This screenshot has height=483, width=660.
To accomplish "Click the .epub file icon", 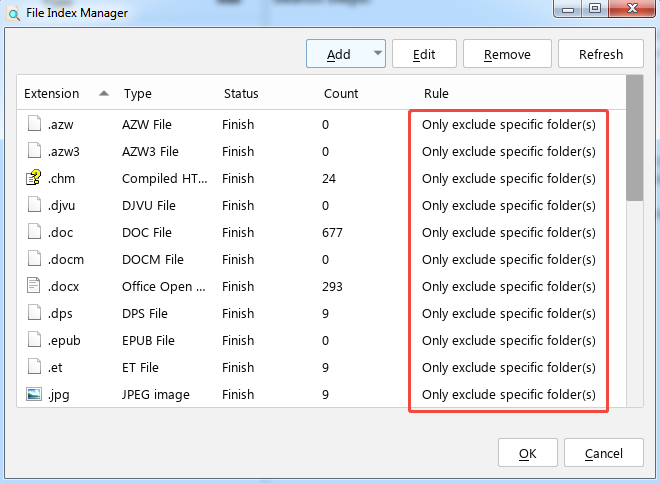I will 33,341.
